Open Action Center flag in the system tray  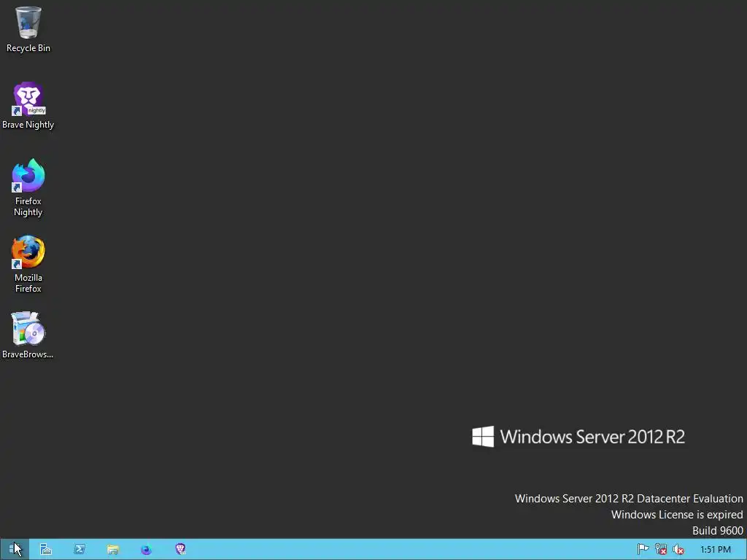(x=643, y=549)
